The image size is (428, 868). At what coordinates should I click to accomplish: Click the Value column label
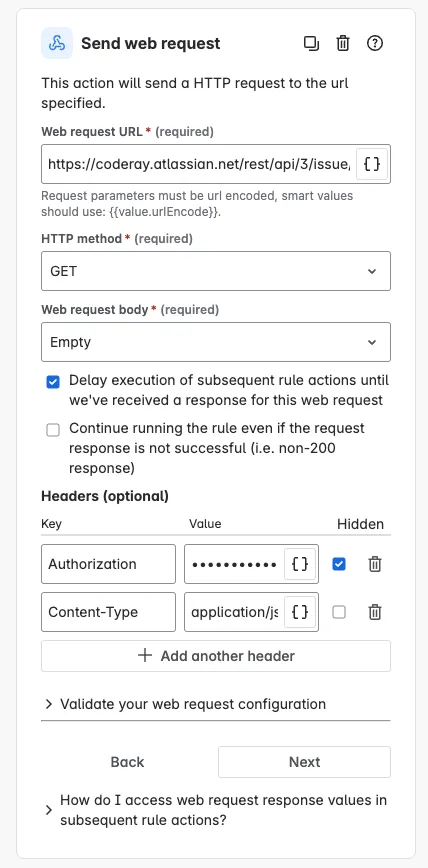pyautogui.click(x=205, y=524)
